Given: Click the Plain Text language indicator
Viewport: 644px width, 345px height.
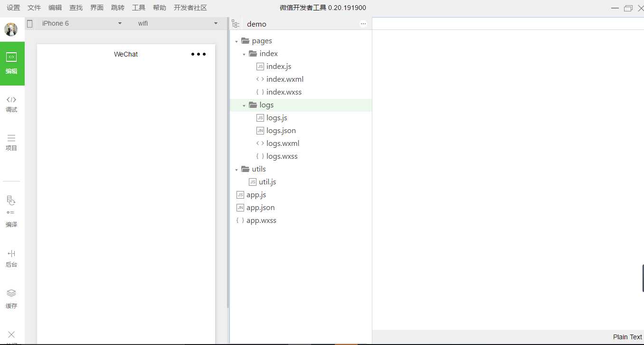Looking at the screenshot, I should 627,337.
